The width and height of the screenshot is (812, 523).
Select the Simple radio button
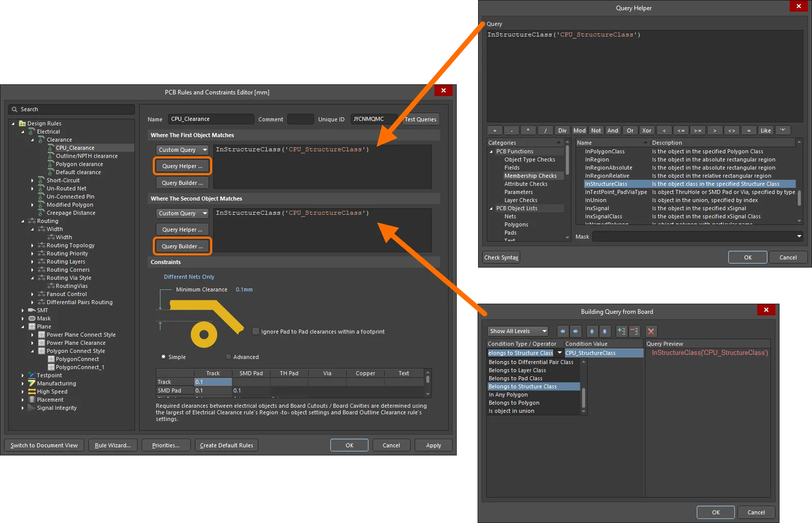[163, 356]
